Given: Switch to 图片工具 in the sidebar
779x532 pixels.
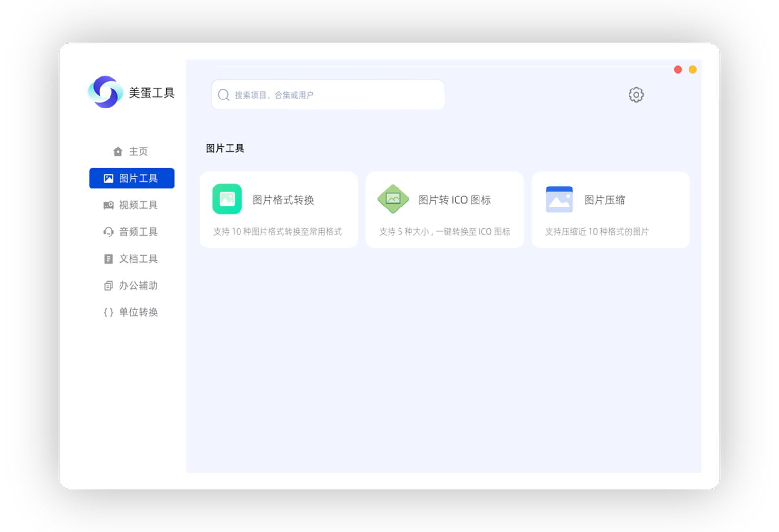Looking at the screenshot, I should (x=131, y=178).
